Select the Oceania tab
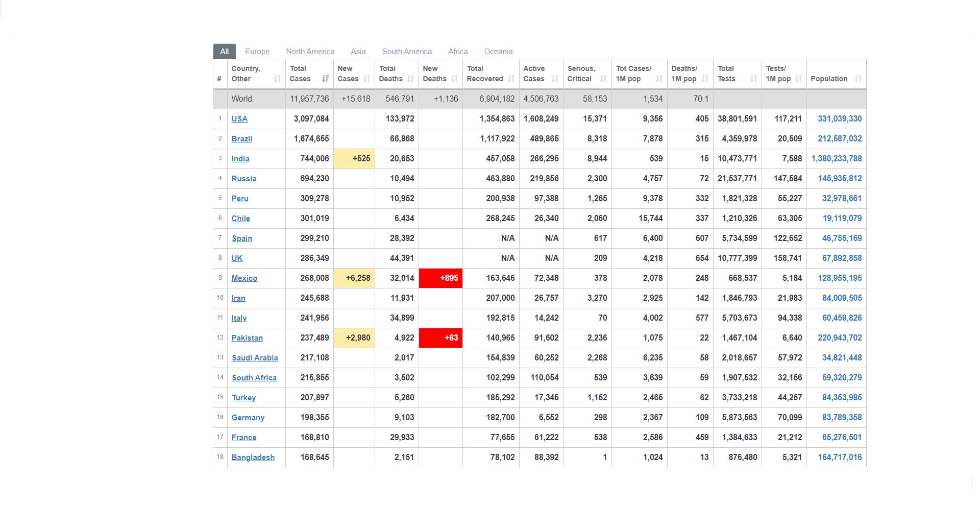Image resolution: width=980 pixels, height=531 pixels. tap(498, 52)
